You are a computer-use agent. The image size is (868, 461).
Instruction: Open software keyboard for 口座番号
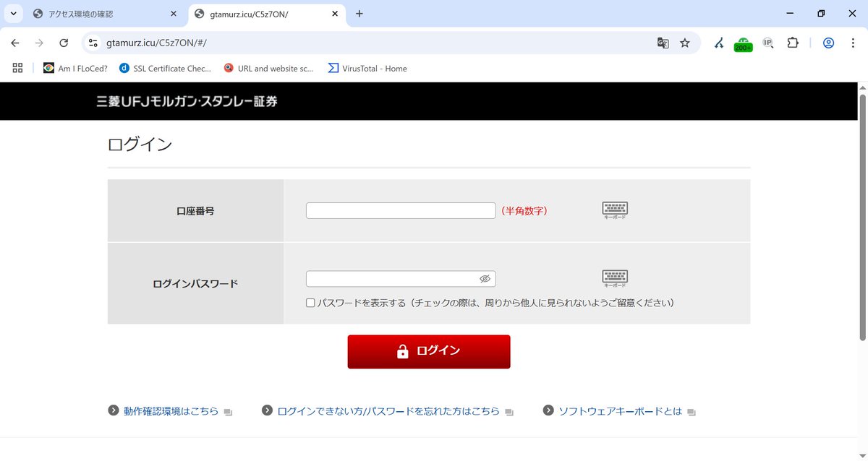click(615, 210)
